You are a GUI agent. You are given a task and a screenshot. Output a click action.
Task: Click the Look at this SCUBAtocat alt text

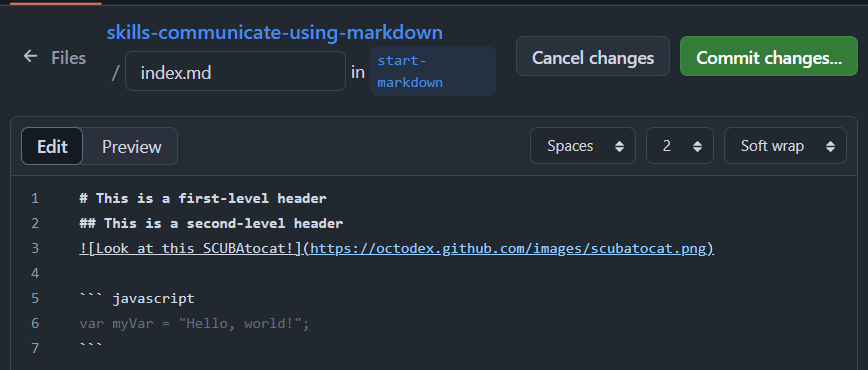tap(190, 249)
